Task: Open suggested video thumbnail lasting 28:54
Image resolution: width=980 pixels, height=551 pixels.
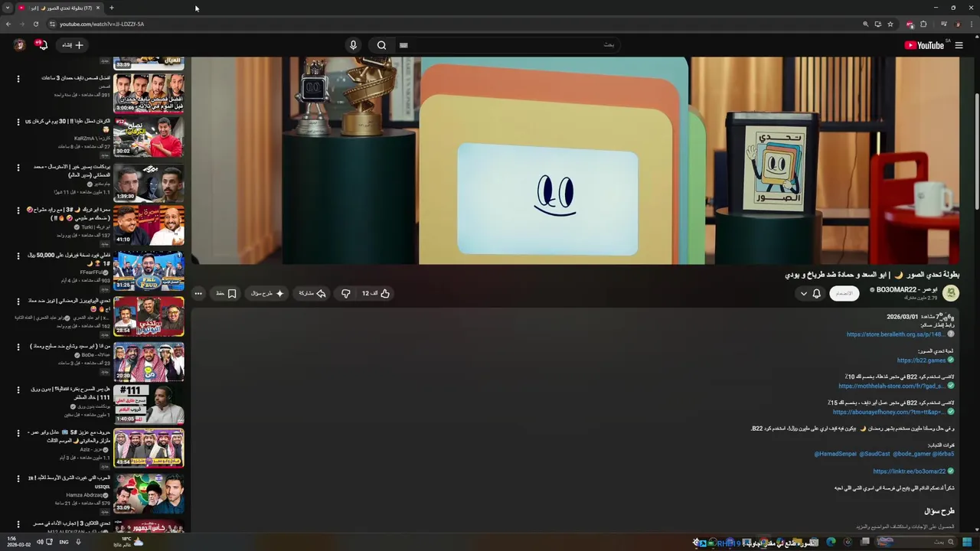Action: [x=149, y=316]
